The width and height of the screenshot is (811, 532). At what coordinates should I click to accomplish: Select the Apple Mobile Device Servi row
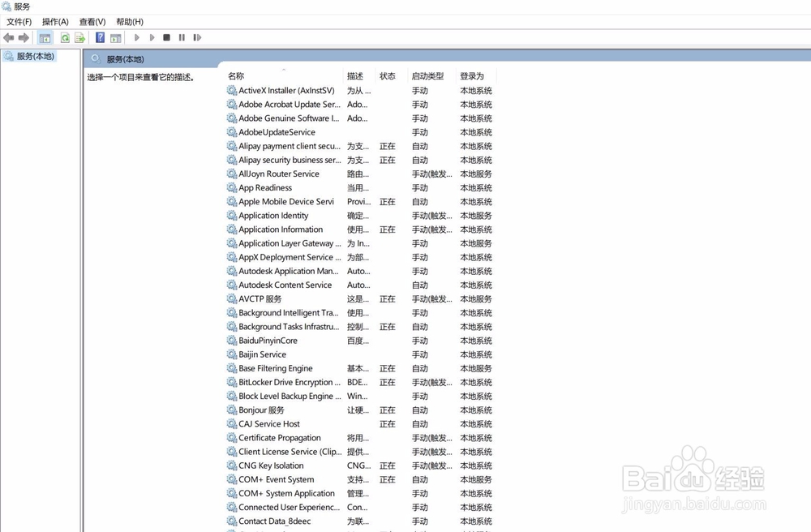pos(361,202)
